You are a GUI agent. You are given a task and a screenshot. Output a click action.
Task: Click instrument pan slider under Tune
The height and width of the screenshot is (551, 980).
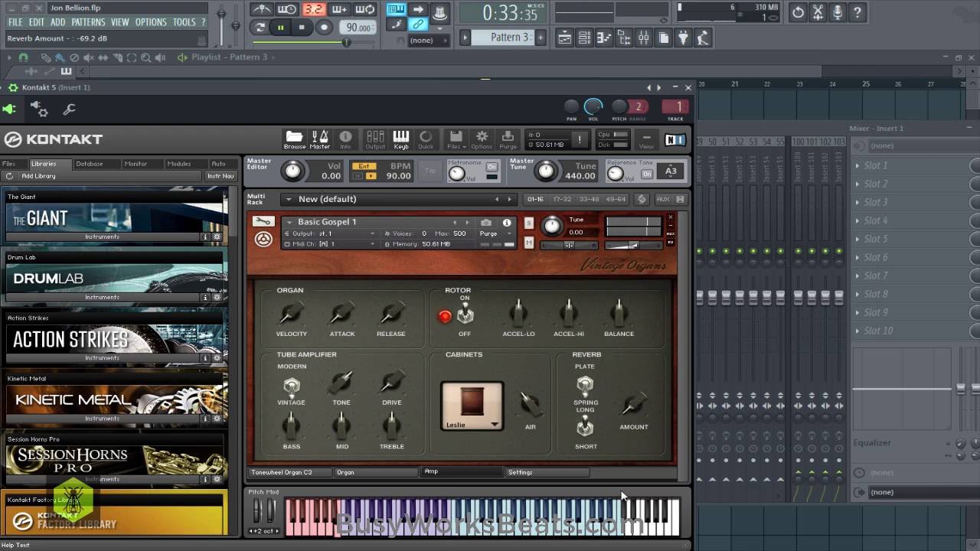(x=568, y=245)
